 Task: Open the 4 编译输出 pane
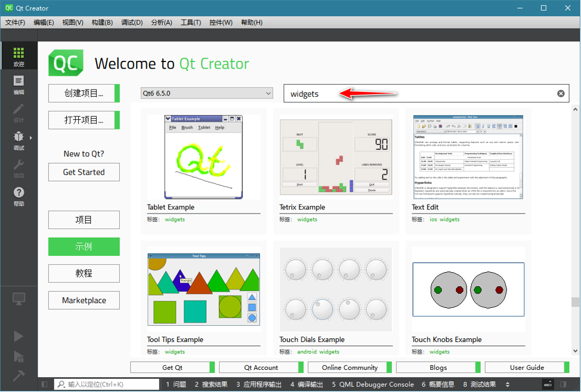307,384
